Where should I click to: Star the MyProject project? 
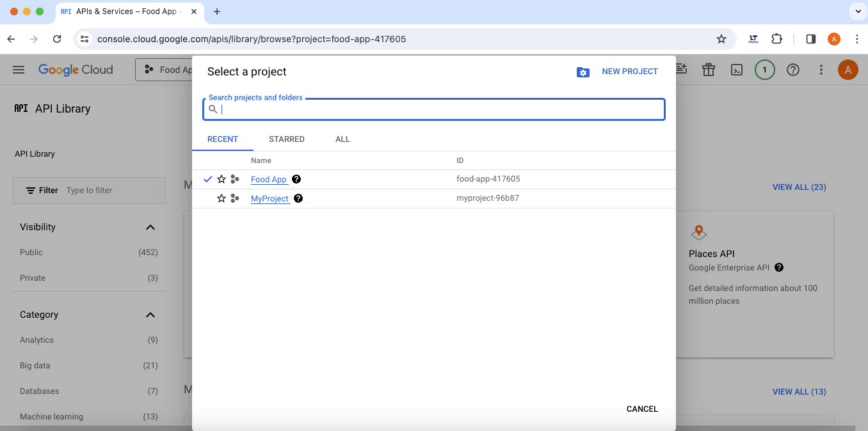[x=221, y=198]
